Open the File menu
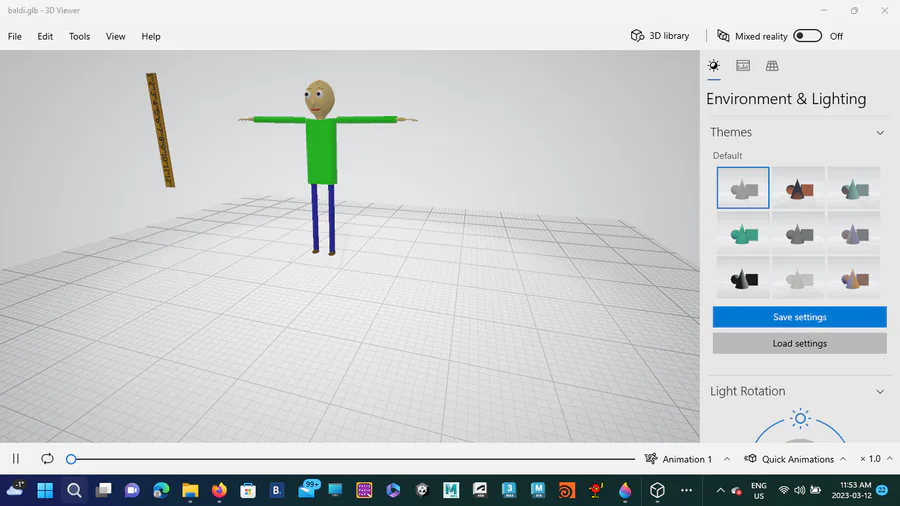Viewport: 900px width, 506px height. pyautogui.click(x=14, y=36)
